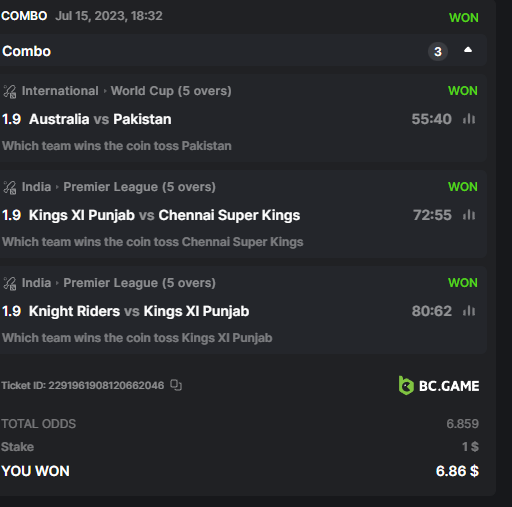Click the combo count badge showing 3

coord(438,52)
